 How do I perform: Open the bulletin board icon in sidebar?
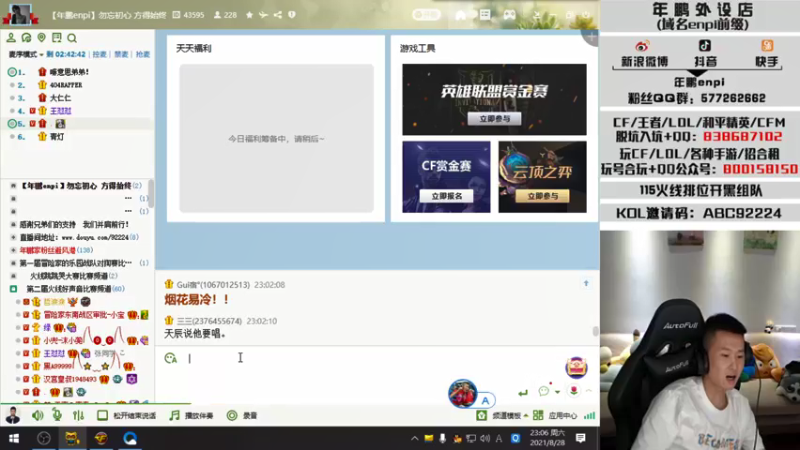coord(57,38)
